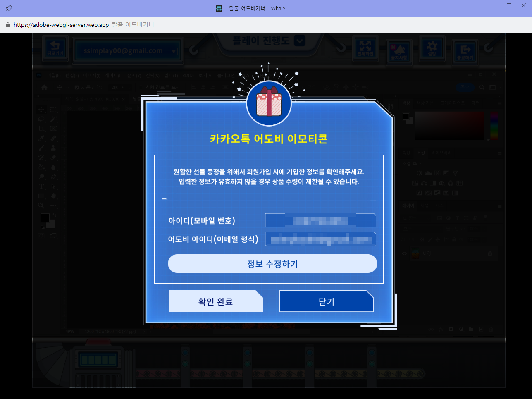This screenshot has height=399, width=532.
Task: Toggle the 배경 layer eye visibility
Action: 404,253
